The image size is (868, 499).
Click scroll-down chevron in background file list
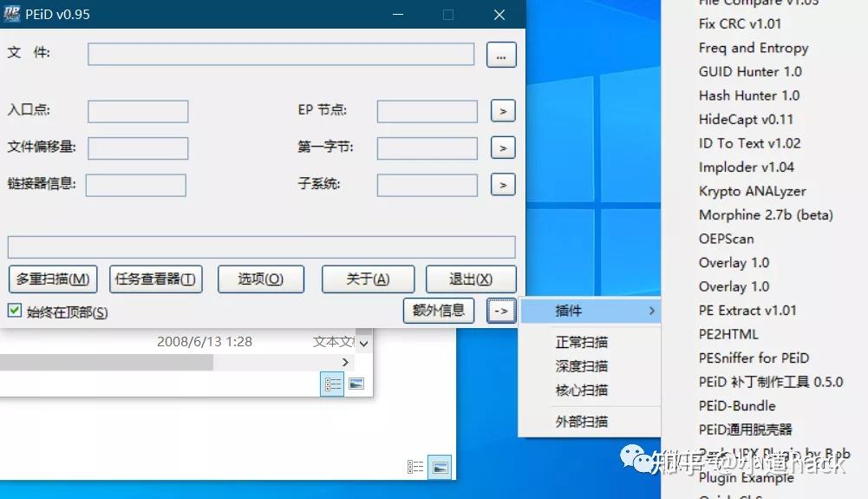point(363,344)
